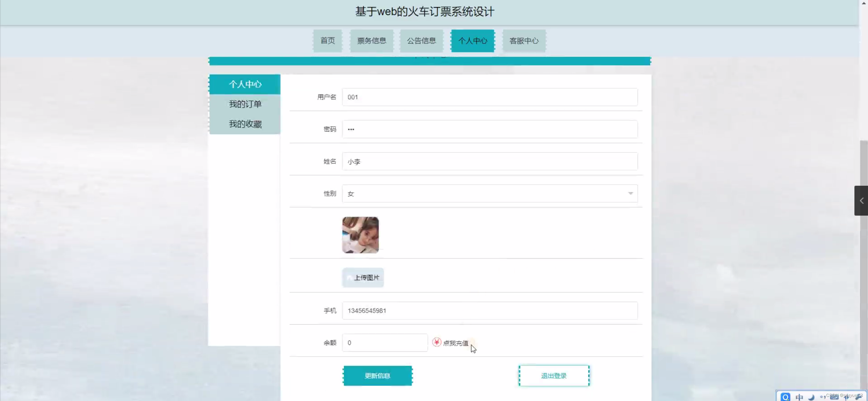Select 我的订单 in sidebar
868x401 pixels.
(245, 104)
